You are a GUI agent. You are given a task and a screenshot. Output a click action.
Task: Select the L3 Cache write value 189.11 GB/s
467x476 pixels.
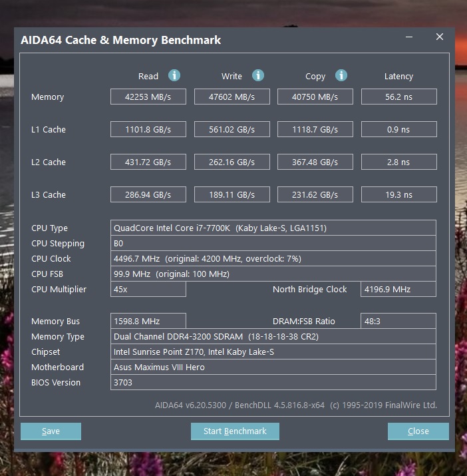point(232,194)
